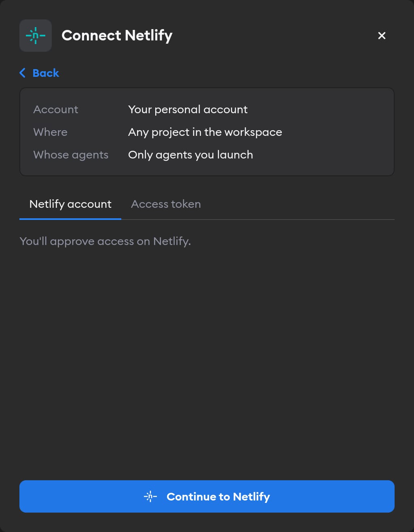Screen dimensions: 414x532
Task: Go back using the Back link
Action: 39,73
